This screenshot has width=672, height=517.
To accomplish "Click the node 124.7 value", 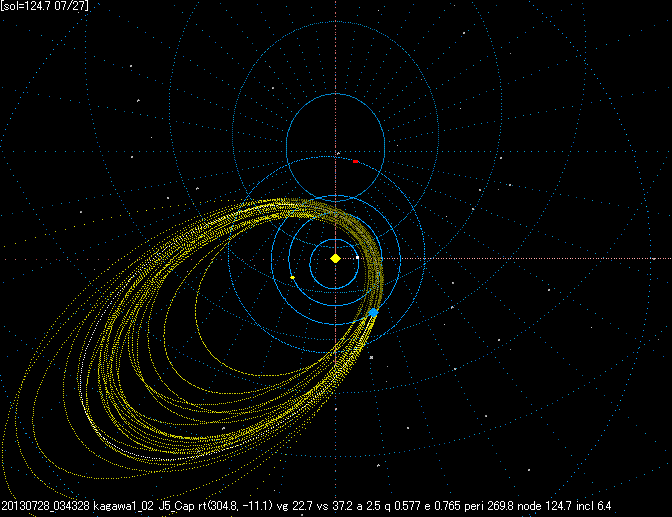I will 544,506.
